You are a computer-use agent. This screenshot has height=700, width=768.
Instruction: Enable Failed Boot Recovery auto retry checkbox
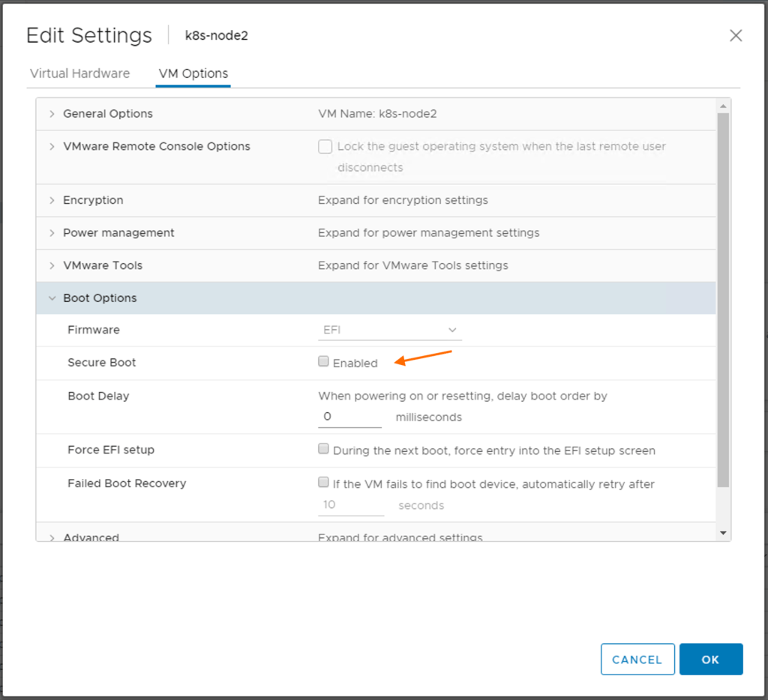tap(324, 483)
